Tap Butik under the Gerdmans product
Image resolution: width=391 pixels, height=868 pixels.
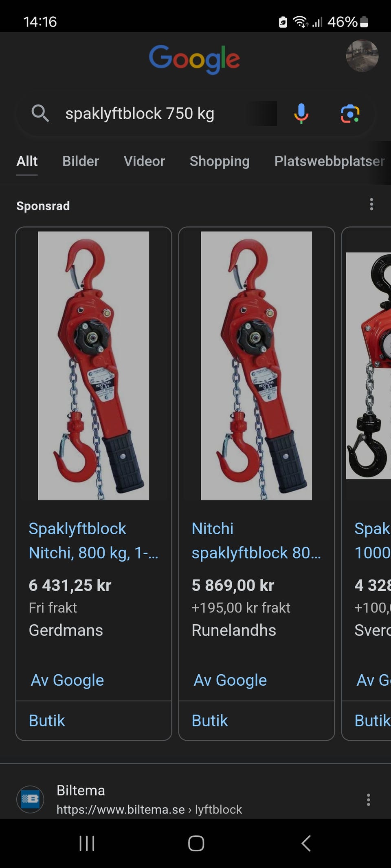point(47,721)
